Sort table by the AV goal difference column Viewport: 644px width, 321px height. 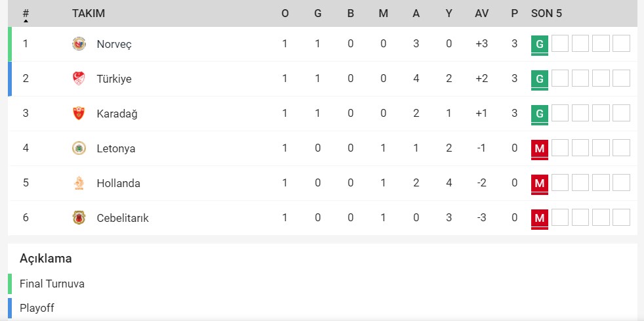[x=481, y=13]
